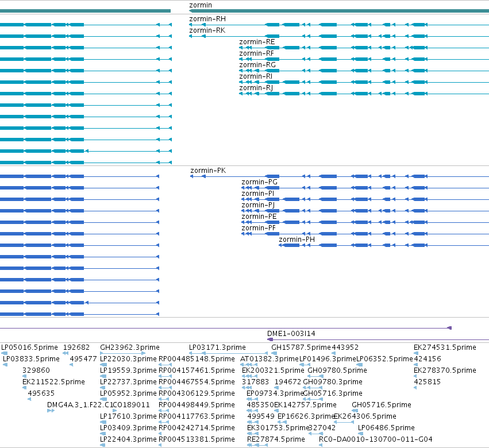Select EK142757.5prime EST label
489x448 pixels.
coord(305,405)
